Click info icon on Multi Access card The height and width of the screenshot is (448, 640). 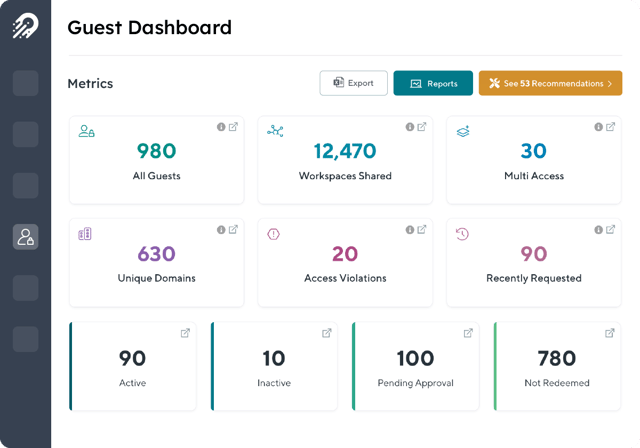point(599,127)
